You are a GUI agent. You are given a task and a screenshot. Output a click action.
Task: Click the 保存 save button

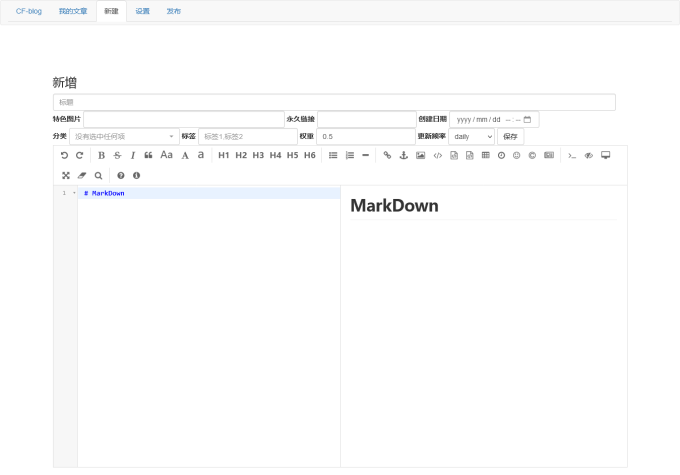[510, 136]
